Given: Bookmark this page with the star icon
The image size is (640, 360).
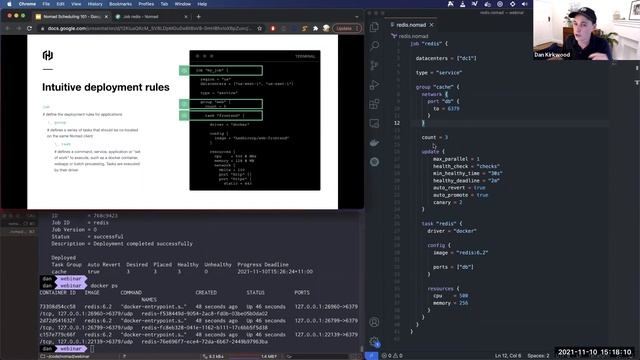Looking at the screenshot, I should point(260,28).
